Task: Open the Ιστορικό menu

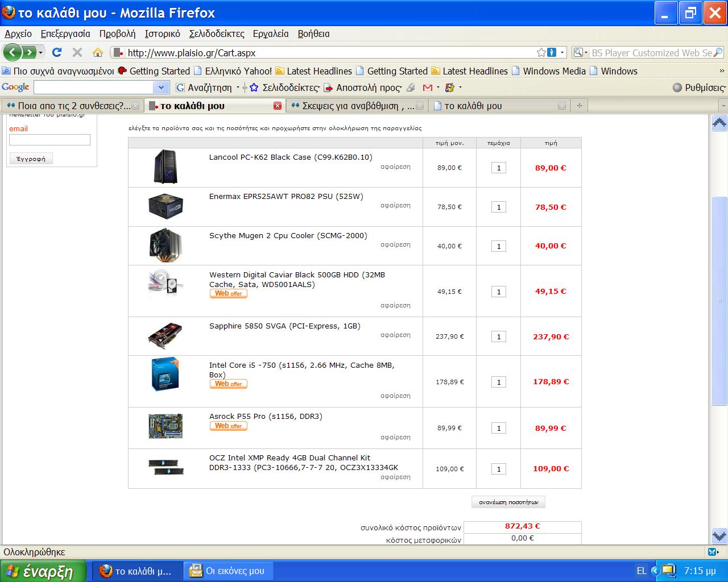Action: [162, 34]
